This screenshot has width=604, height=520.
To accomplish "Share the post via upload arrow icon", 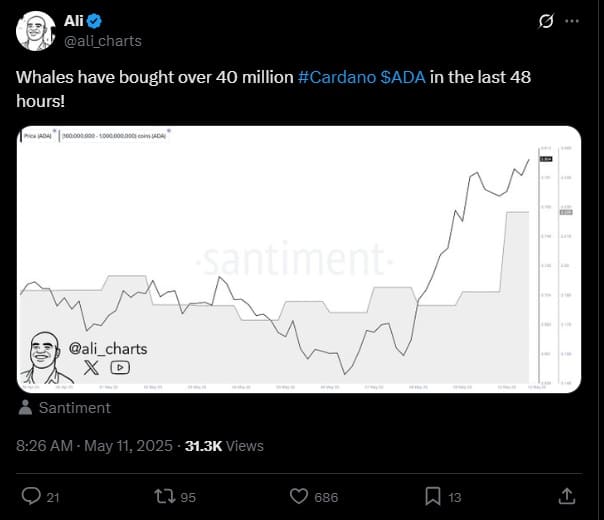I will 567,496.
